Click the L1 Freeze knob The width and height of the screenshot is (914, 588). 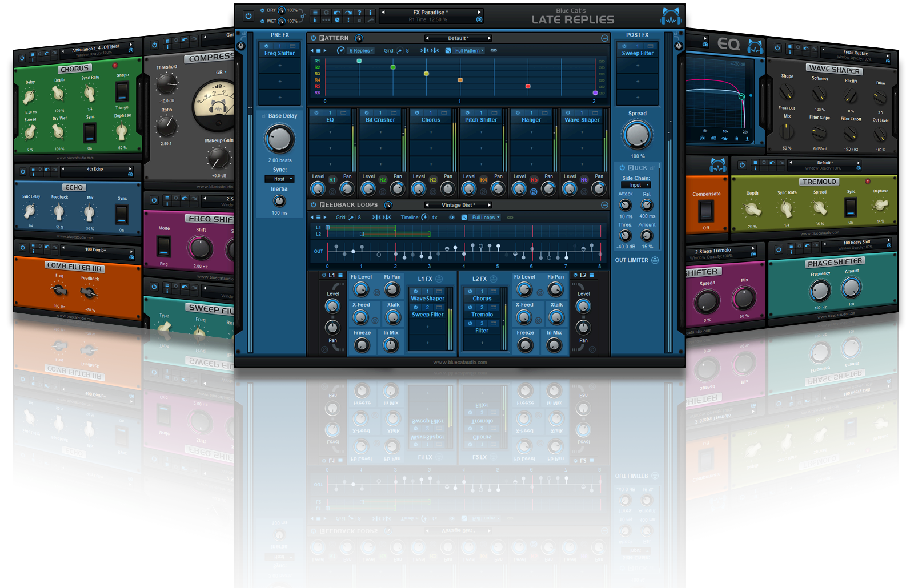(362, 345)
